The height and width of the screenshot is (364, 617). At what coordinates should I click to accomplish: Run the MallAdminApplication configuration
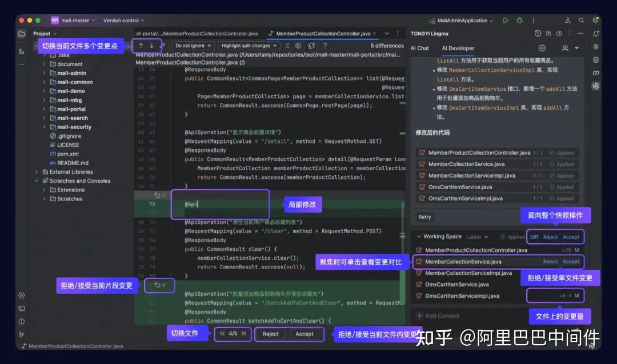[506, 21]
